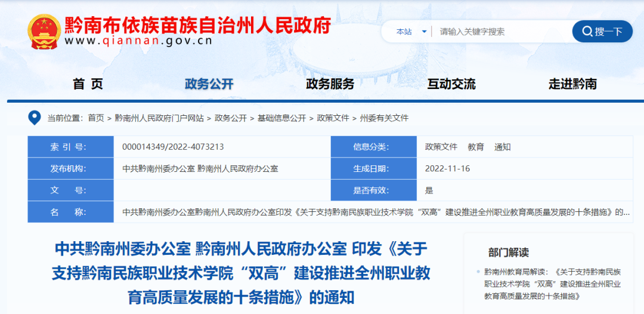Click the 索引号 label cell
Viewport: 644px width, 314px height.
coord(70,147)
